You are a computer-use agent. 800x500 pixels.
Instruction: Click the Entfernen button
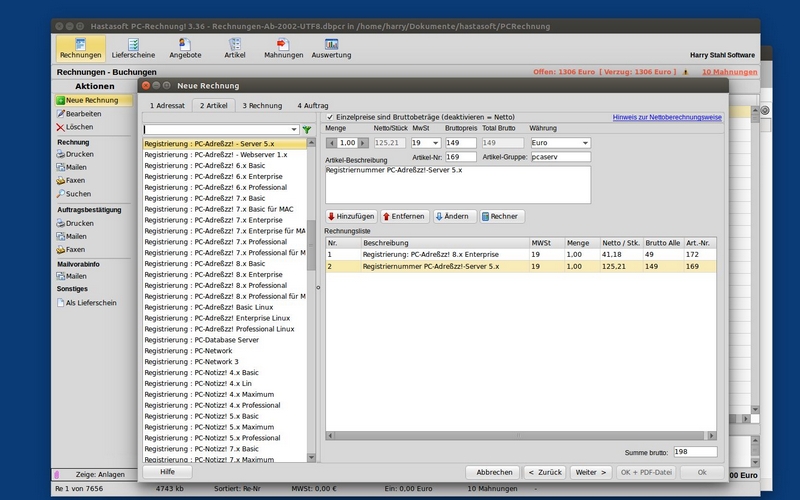(405, 216)
